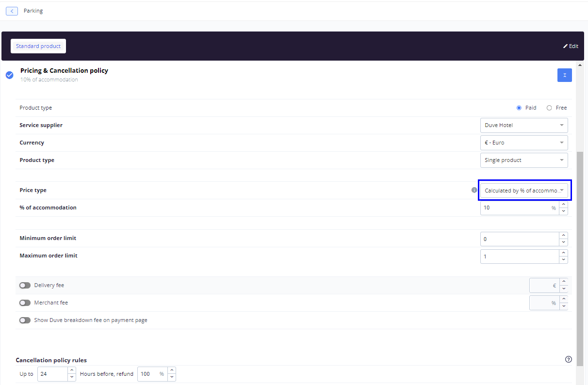Open the Price type dropdown

pos(523,191)
